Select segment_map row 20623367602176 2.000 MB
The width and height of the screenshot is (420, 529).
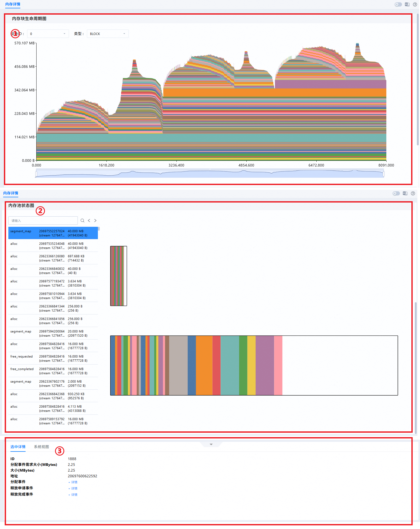(x=53, y=383)
